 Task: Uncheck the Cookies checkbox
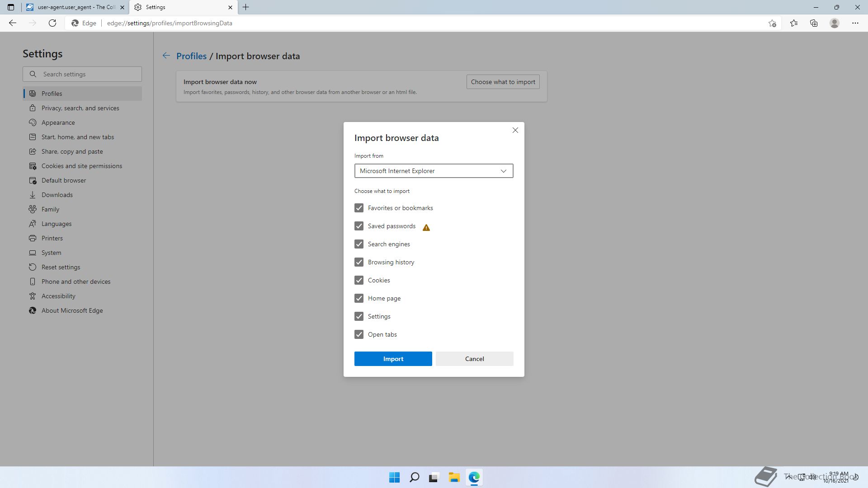(x=359, y=280)
